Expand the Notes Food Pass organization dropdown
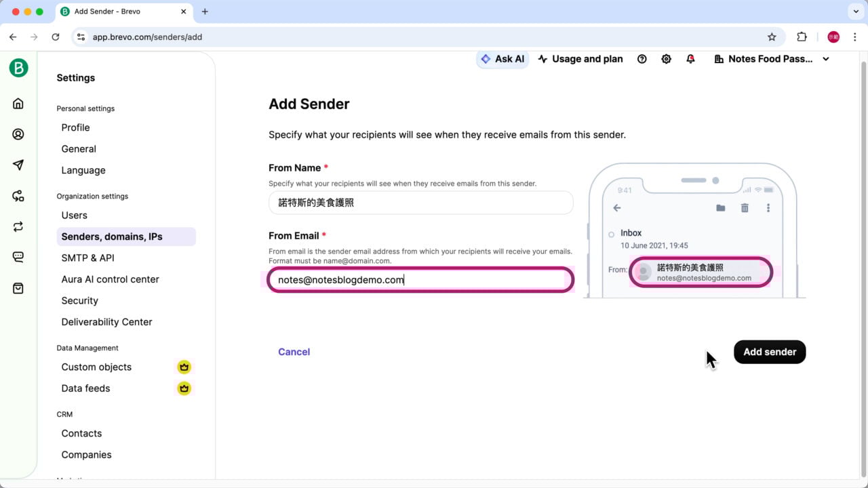 click(772, 59)
